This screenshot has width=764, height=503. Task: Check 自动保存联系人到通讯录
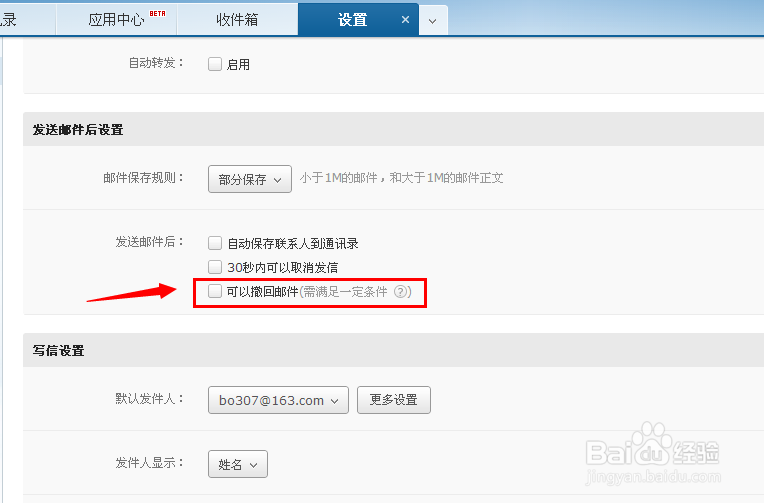tap(215, 243)
